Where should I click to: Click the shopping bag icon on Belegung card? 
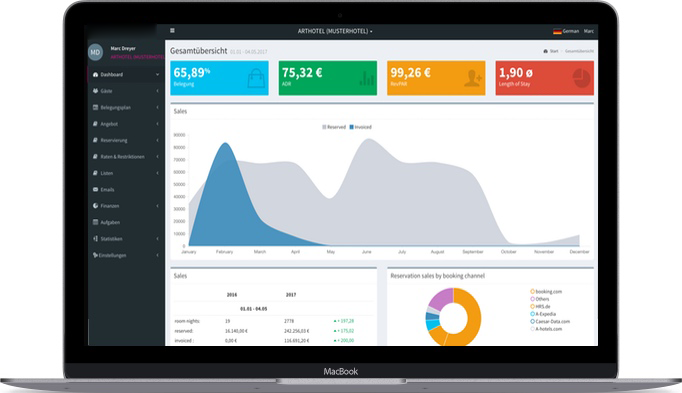pyautogui.click(x=256, y=79)
